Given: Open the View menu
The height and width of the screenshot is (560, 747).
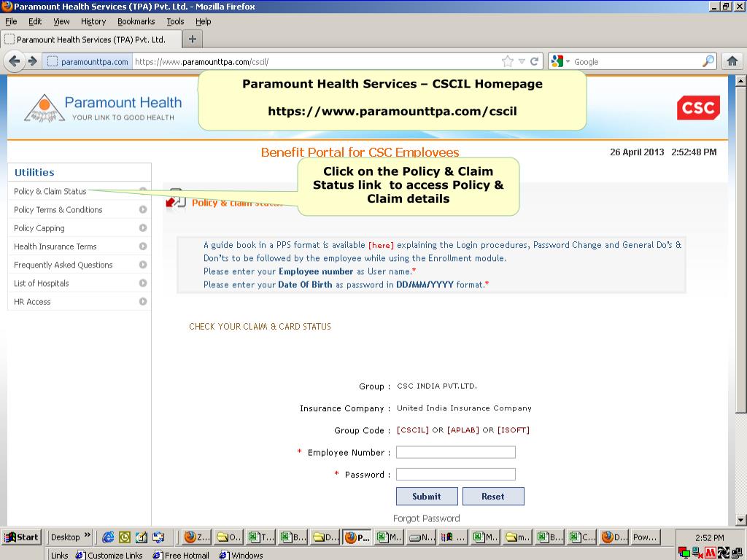Looking at the screenshot, I should click(x=61, y=21).
